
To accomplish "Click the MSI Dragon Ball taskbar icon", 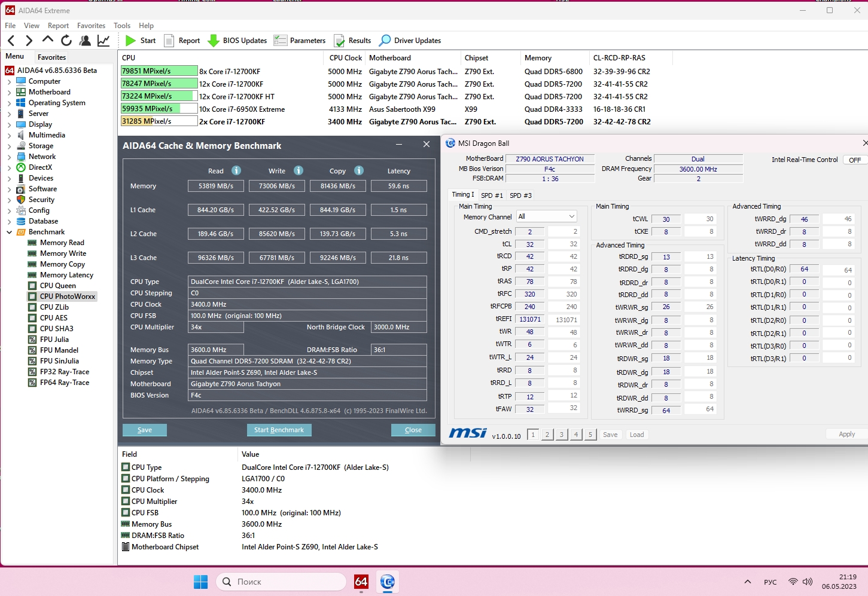I will click(388, 582).
